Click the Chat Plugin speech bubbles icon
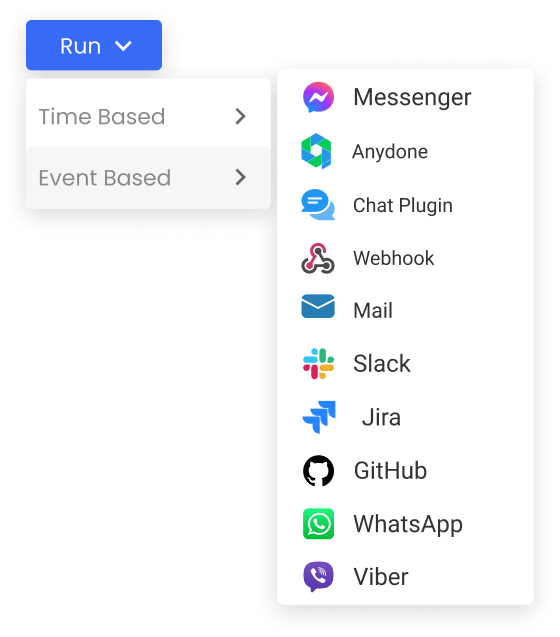 318,205
